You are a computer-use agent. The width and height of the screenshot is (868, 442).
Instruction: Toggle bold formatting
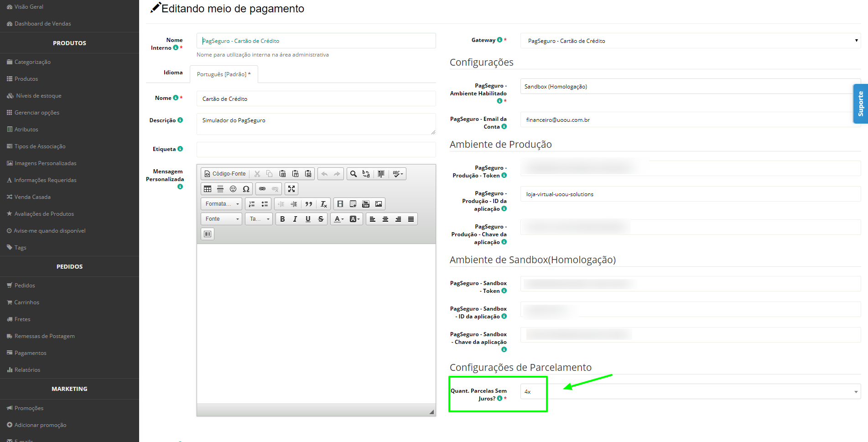coord(282,219)
